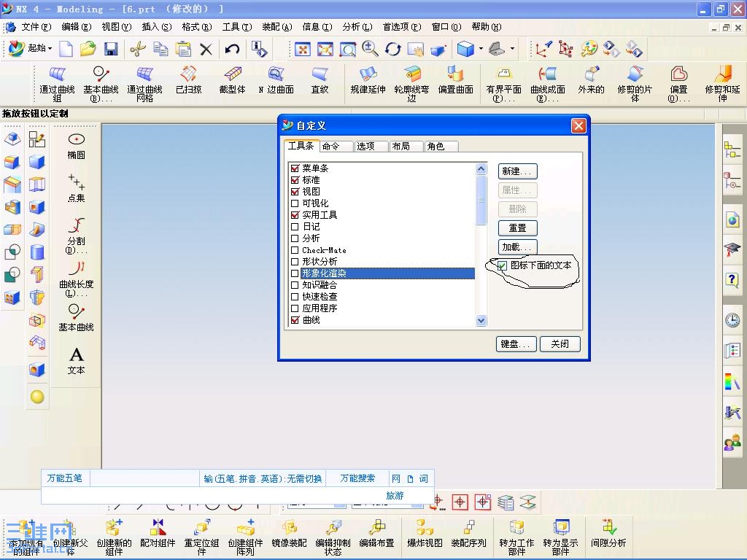Click the Rotate view icon

pyautogui.click(x=392, y=49)
